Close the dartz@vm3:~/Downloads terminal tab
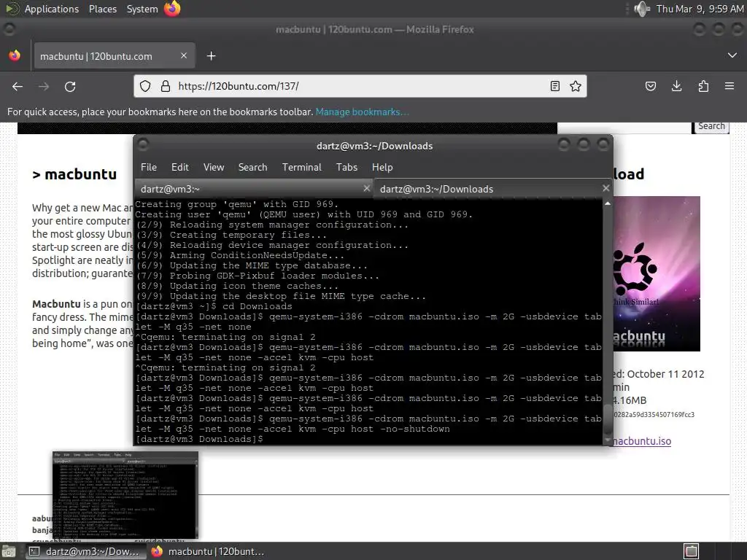 606,188
